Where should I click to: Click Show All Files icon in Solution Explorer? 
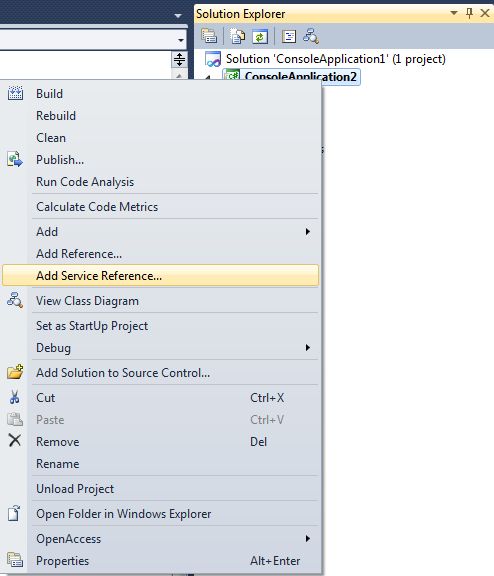237,36
